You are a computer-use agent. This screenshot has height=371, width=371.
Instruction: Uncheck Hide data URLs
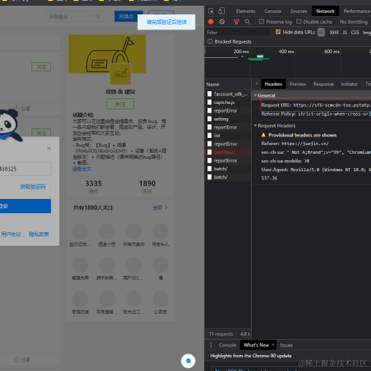(278, 32)
